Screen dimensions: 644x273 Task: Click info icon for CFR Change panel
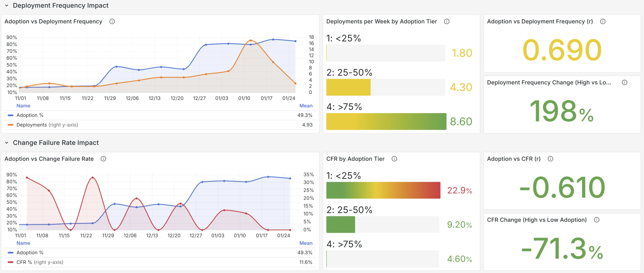tap(597, 220)
